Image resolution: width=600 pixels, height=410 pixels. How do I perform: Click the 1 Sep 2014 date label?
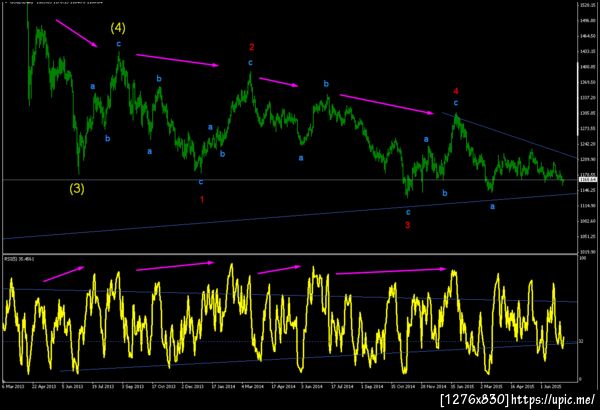point(372,387)
